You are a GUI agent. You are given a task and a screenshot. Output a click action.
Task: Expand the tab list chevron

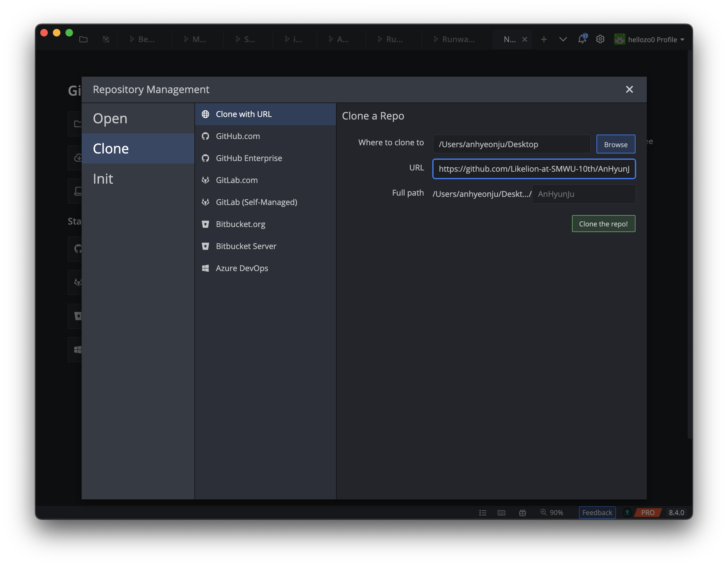coord(563,39)
